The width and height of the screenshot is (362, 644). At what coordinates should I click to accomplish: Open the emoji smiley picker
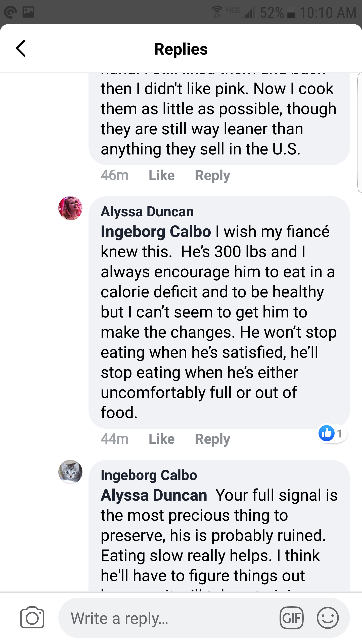328,618
